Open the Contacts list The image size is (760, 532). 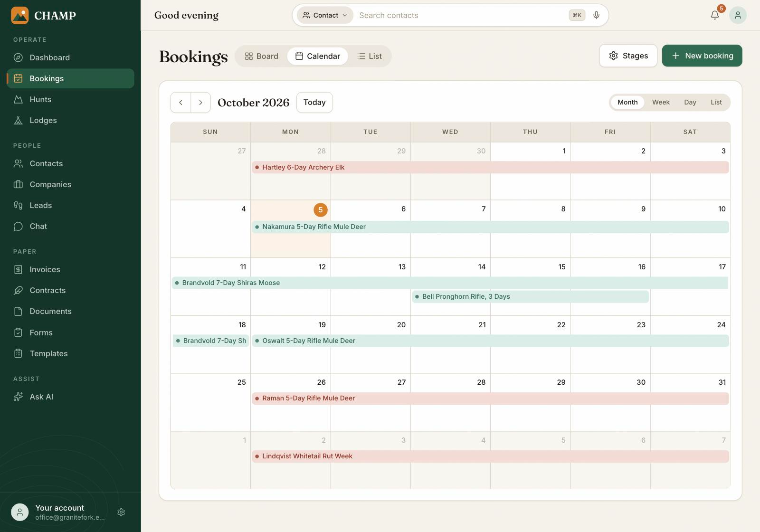point(70,163)
